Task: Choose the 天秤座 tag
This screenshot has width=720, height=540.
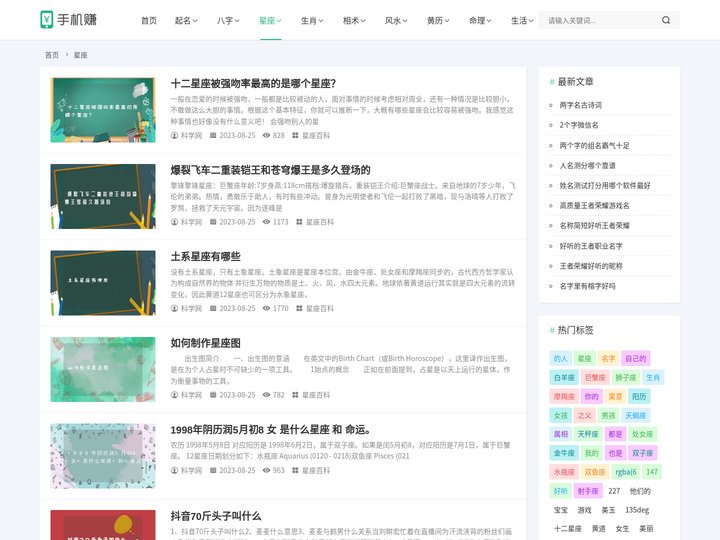Action: (588, 434)
